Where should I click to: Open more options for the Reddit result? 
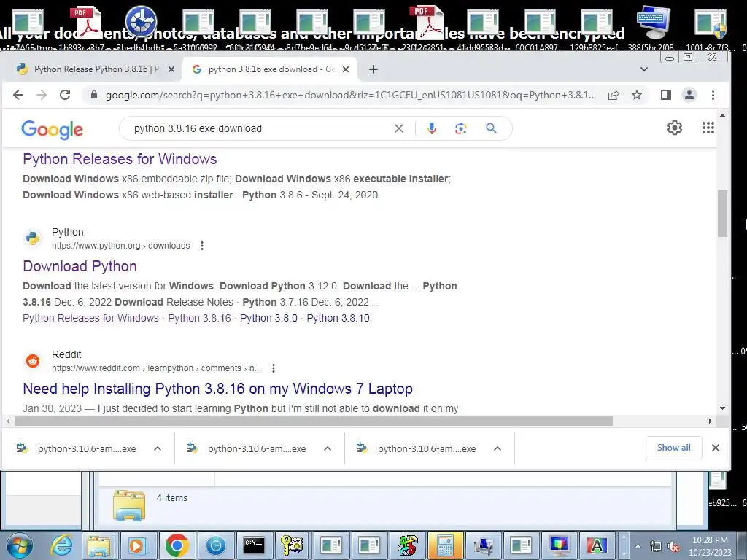point(273,368)
